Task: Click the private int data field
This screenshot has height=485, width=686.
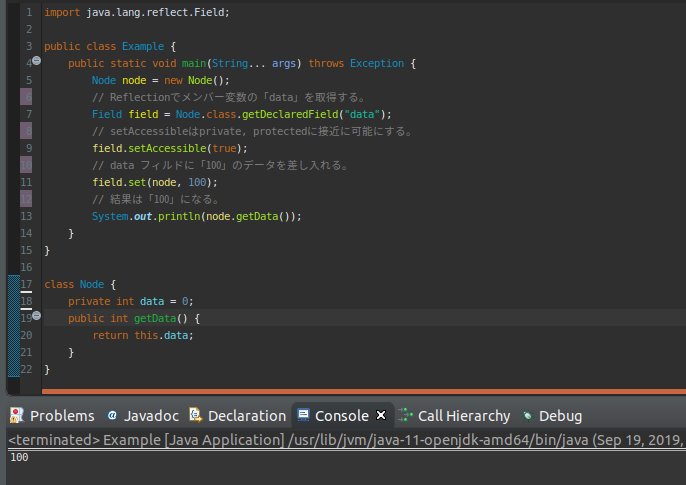Action: (130, 301)
